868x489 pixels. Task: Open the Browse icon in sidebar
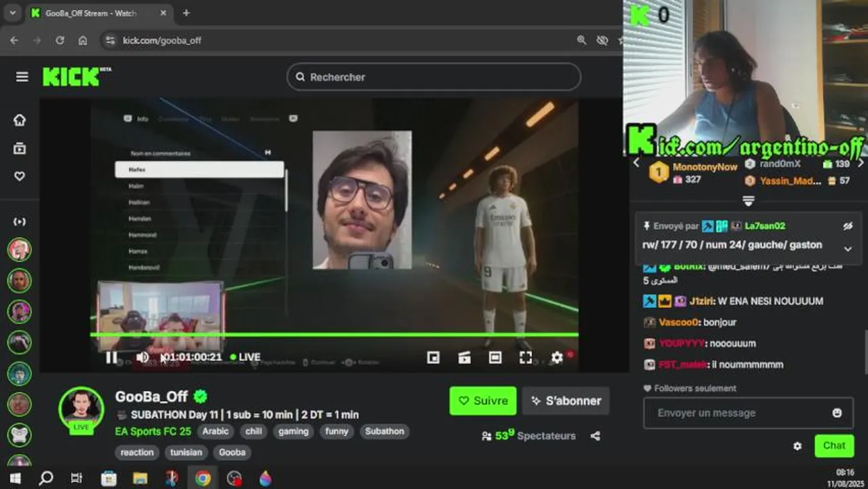[x=20, y=149]
